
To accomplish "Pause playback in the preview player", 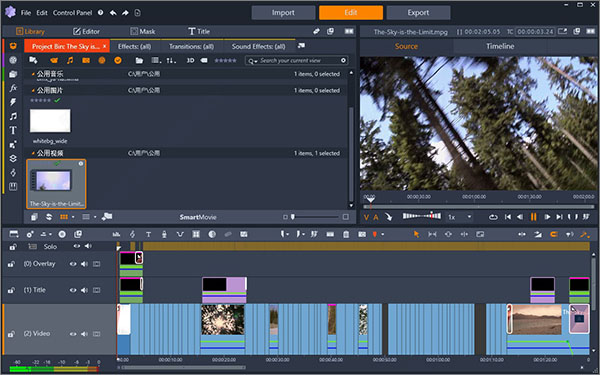I will tap(533, 217).
